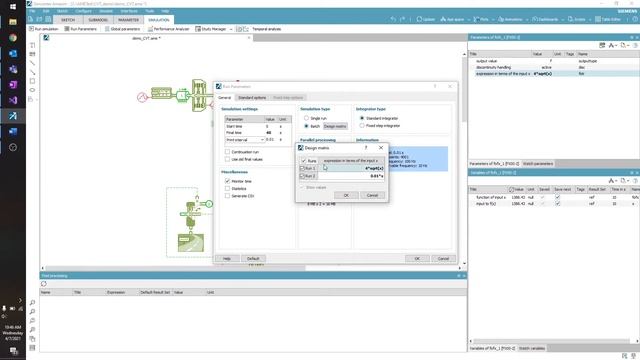Click the Parameters panel table view icon
Viewport: 640px width, 360px height.
(602, 45)
